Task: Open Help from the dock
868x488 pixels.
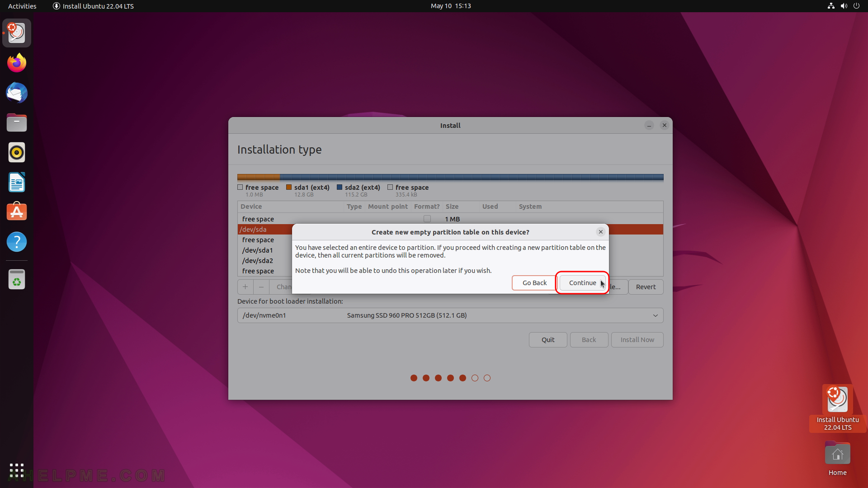Action: click(17, 242)
